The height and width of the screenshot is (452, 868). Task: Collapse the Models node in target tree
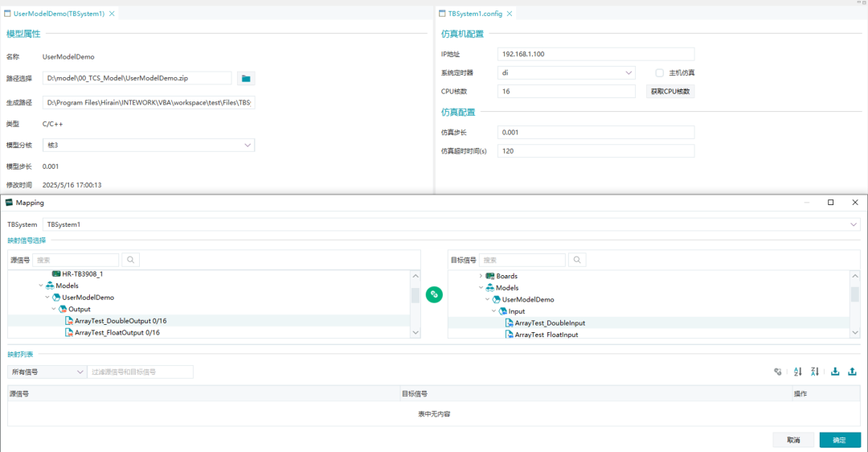[481, 288]
